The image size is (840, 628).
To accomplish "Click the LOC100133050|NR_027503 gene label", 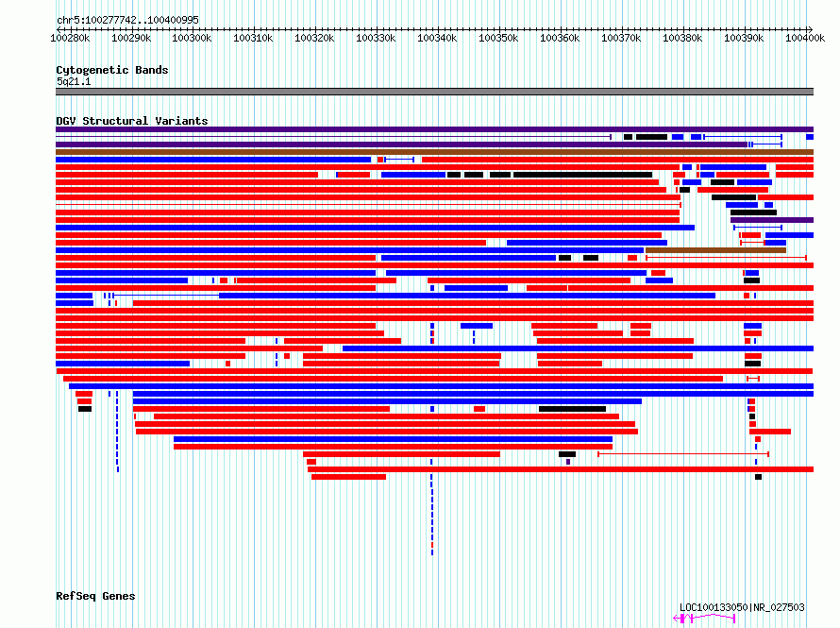I will click(742, 607).
